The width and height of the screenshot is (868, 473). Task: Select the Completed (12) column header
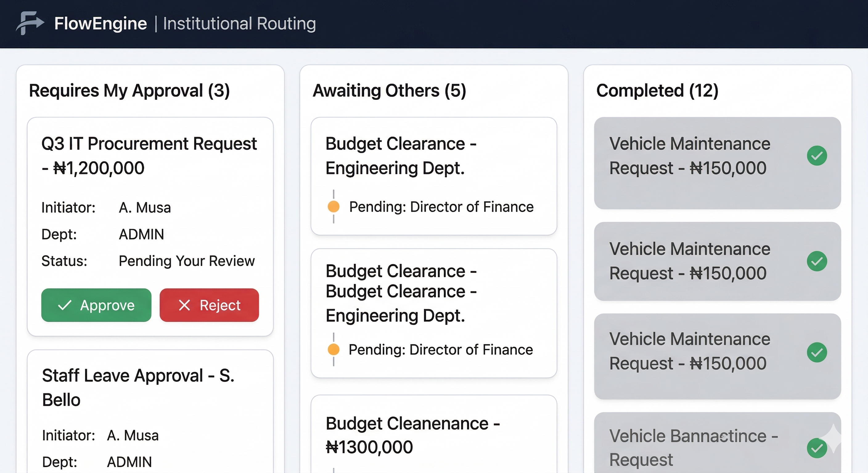point(657,90)
